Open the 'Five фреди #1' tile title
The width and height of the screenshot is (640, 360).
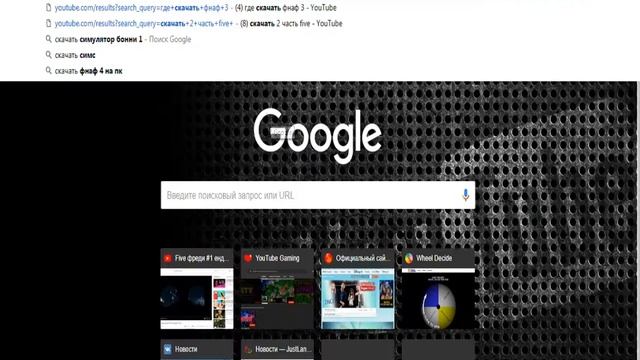pos(202,258)
